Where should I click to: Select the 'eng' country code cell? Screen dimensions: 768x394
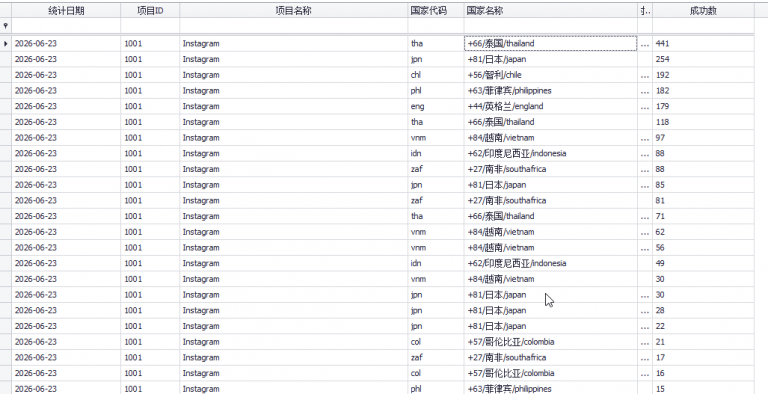click(x=436, y=106)
